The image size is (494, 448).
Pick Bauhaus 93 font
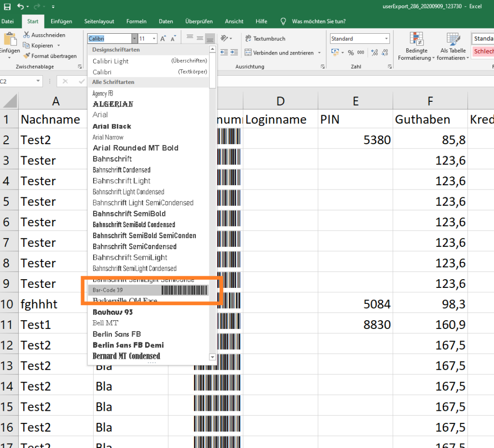[149, 312]
